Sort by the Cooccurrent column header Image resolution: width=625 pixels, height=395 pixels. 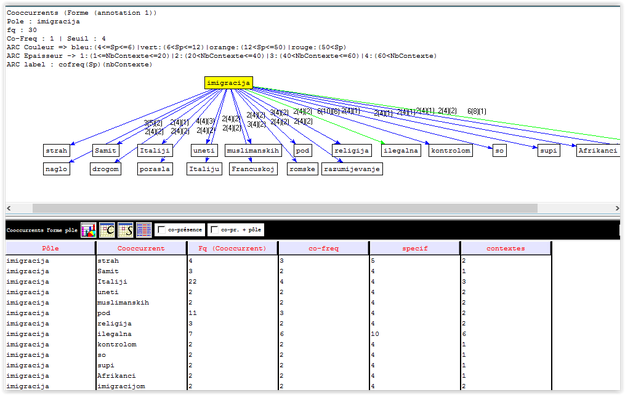coord(141,248)
